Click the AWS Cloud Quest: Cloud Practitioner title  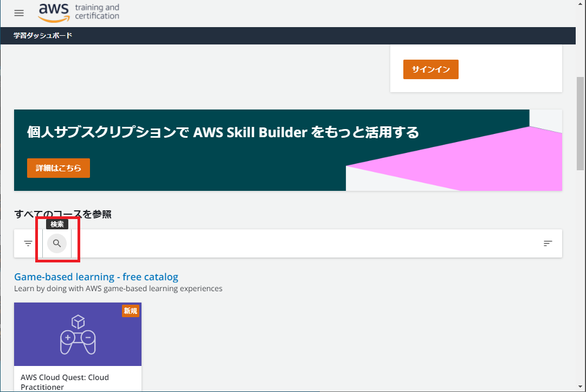click(65, 382)
